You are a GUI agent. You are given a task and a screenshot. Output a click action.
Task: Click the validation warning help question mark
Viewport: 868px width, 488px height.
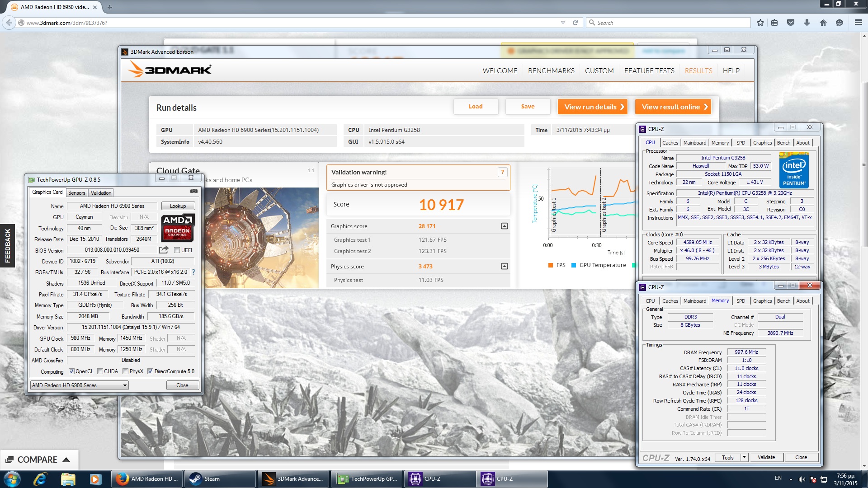(x=502, y=172)
